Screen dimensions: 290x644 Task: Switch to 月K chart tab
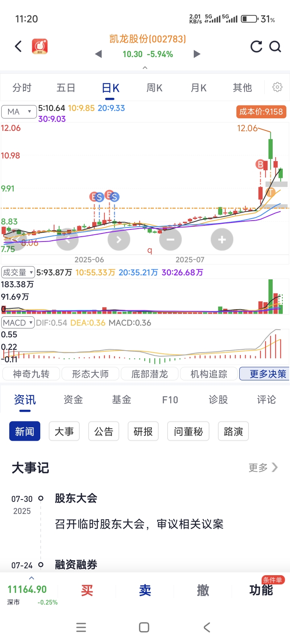coord(199,88)
